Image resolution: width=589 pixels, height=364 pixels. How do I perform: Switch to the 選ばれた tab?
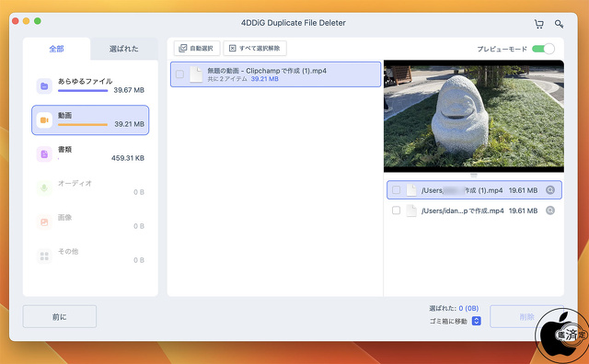pos(124,49)
